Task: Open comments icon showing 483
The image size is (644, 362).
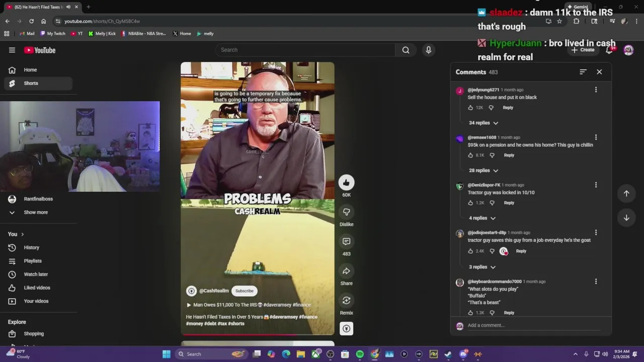Action: tap(346, 241)
